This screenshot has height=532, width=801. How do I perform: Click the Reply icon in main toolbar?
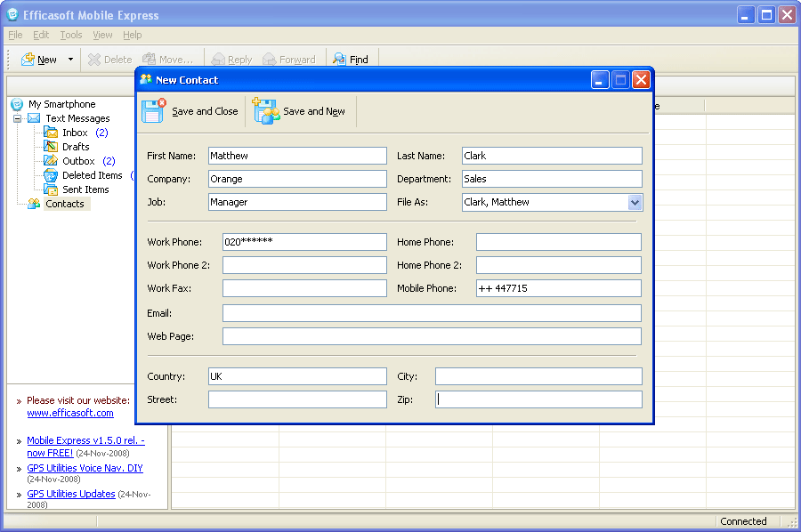pos(218,60)
